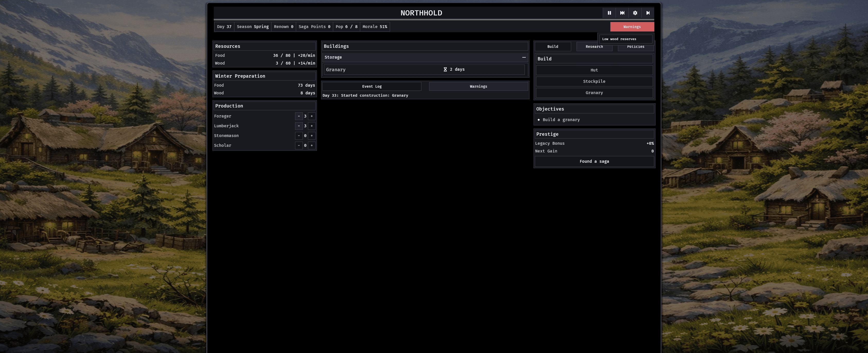Click the Low wood reserves warning
This screenshot has height=353, width=868.
point(625,39)
